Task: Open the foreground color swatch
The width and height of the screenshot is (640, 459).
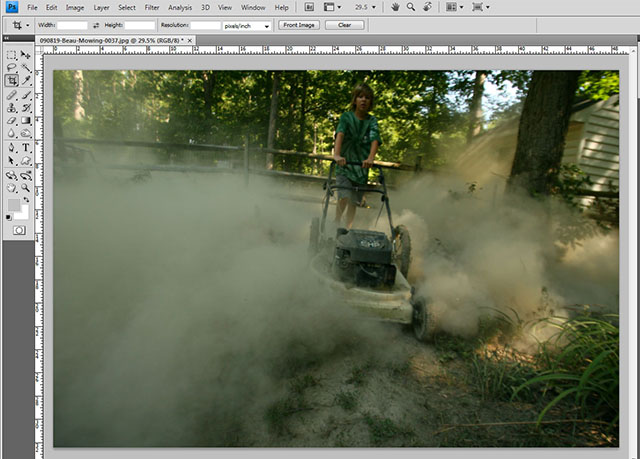Action: tap(13, 205)
